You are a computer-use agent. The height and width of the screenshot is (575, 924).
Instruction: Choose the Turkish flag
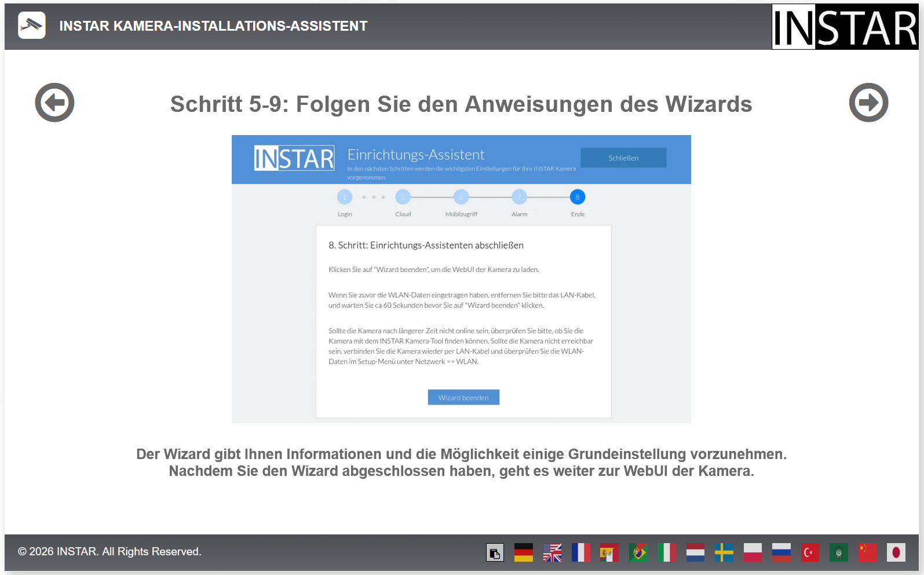click(x=810, y=552)
